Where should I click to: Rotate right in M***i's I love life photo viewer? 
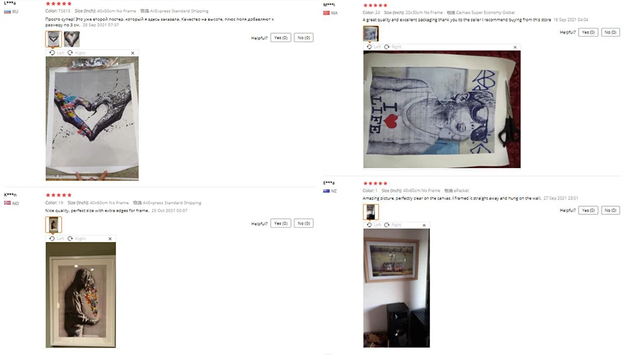tap(393, 47)
